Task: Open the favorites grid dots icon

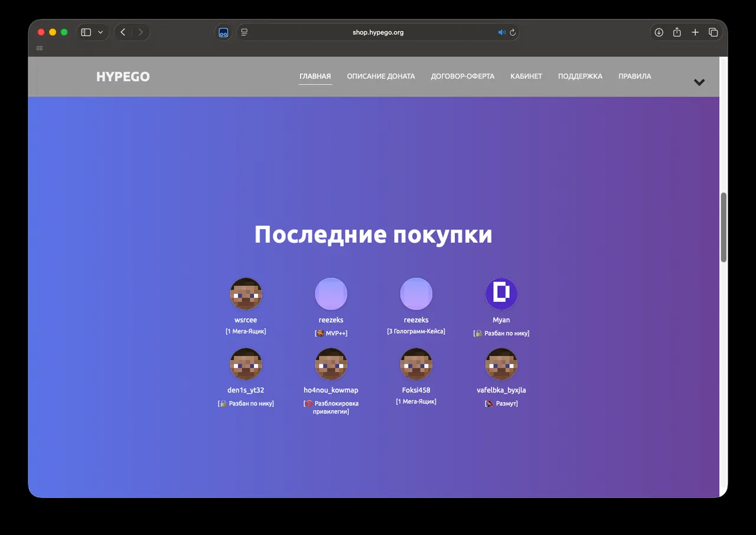Action: pos(40,48)
